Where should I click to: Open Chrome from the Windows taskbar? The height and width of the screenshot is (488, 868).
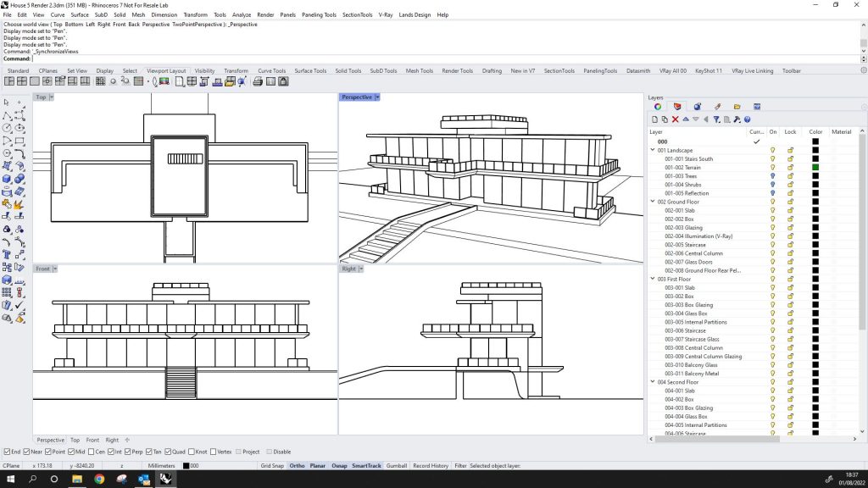(99, 480)
